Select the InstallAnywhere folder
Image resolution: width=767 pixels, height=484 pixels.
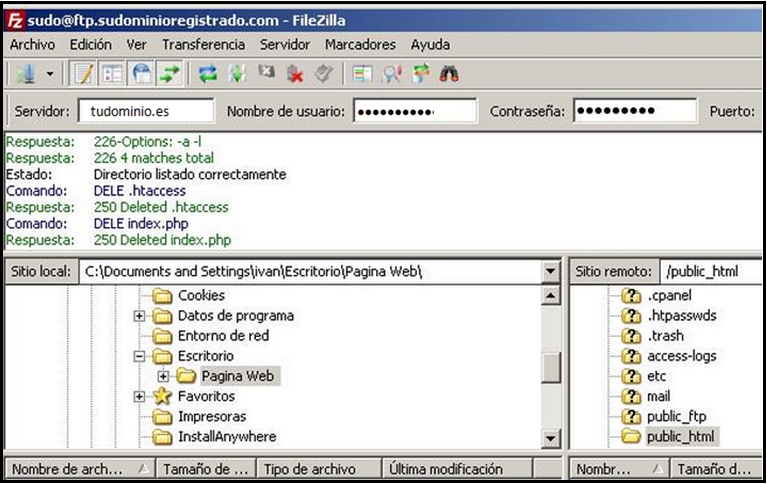227,437
